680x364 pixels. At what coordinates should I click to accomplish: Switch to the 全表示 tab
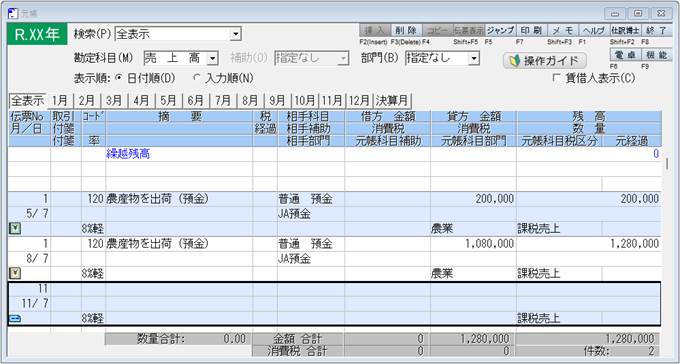coord(27,101)
